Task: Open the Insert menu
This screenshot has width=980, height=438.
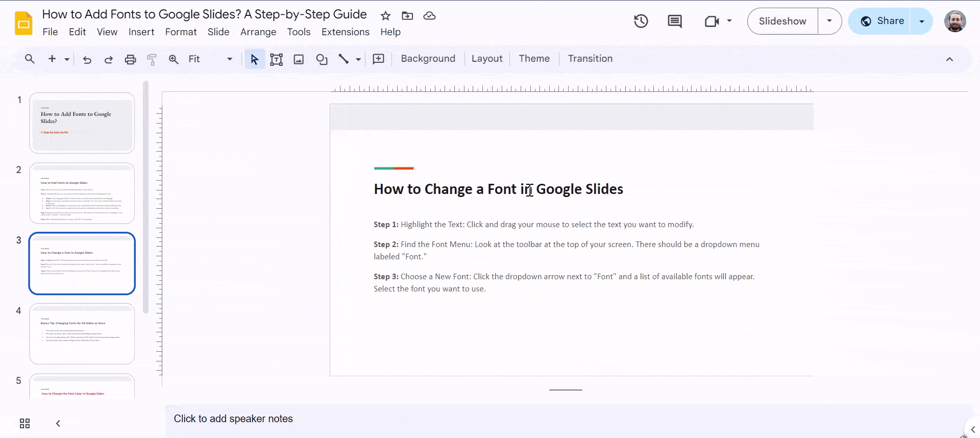Action: tap(141, 32)
